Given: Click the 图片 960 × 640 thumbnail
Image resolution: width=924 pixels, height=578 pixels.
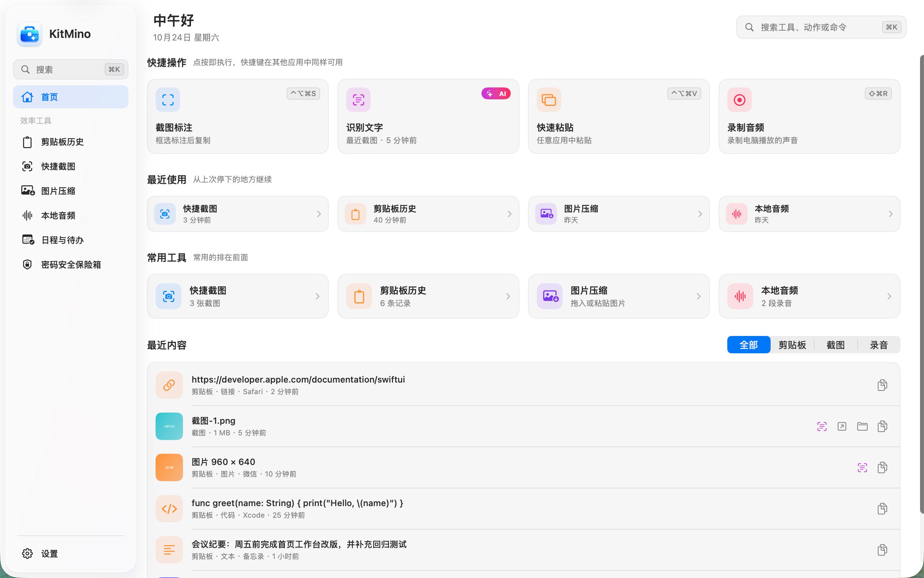Looking at the screenshot, I should (x=169, y=467).
